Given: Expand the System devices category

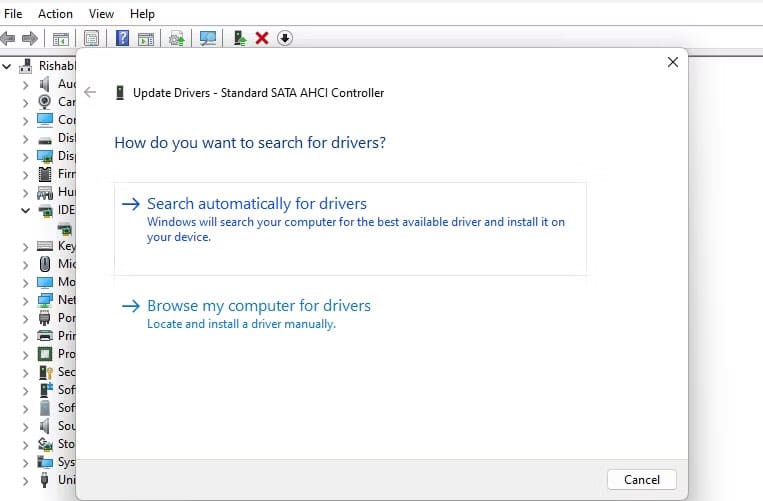Looking at the screenshot, I should tap(25, 463).
